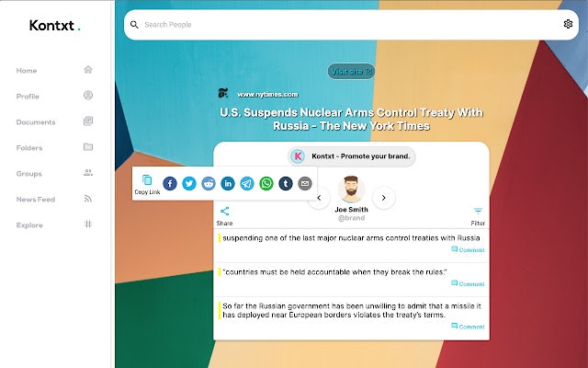Click the @brand handle
Image resolution: width=588 pixels, height=368 pixels.
[x=351, y=218]
